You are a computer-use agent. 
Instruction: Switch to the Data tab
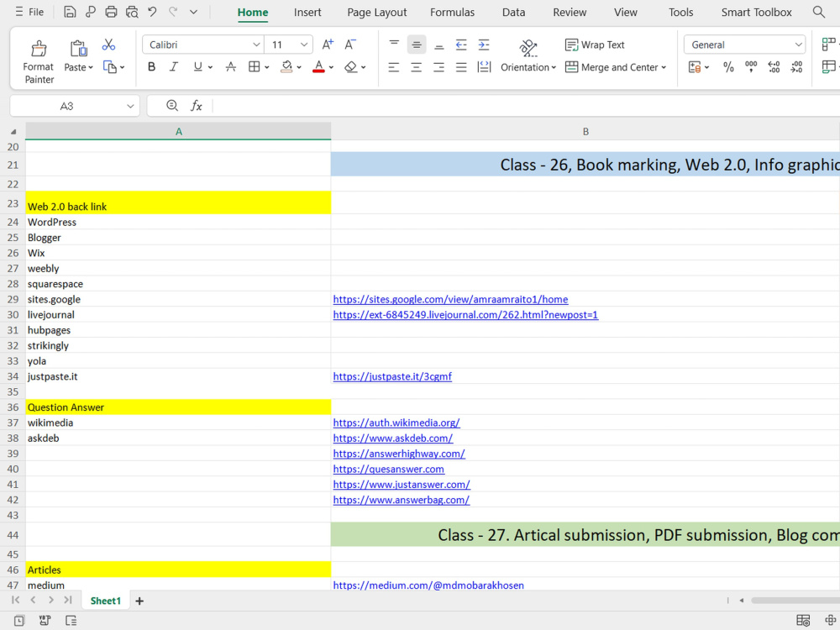click(x=513, y=13)
